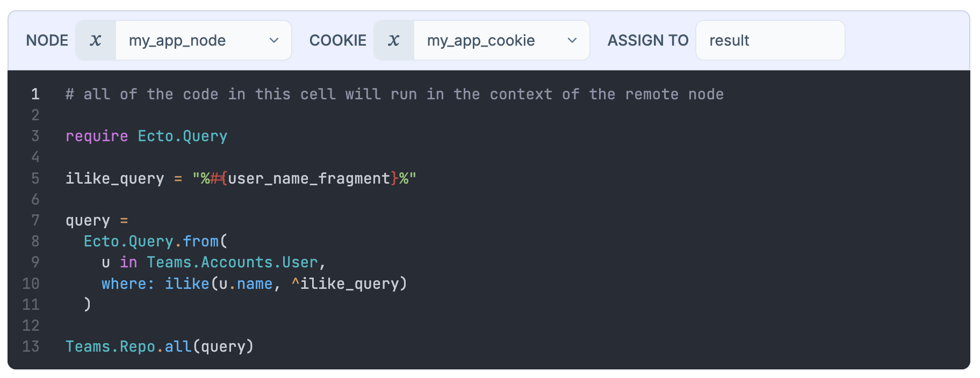This screenshot has height=378, width=980.
Task: Click the ASSIGN TO label
Action: point(648,40)
